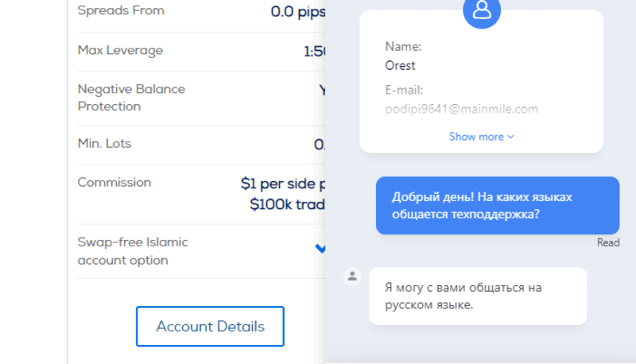Click the name Orest
The image size is (636, 364).
[400, 66]
